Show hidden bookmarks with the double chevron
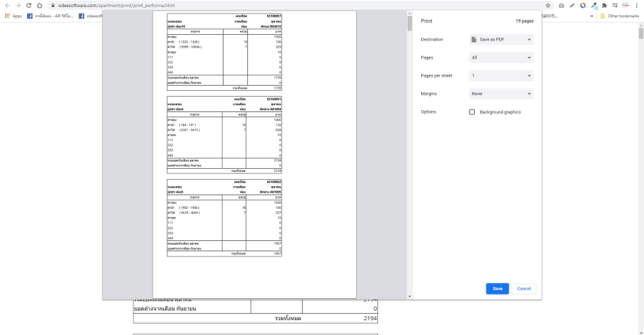 click(592, 15)
